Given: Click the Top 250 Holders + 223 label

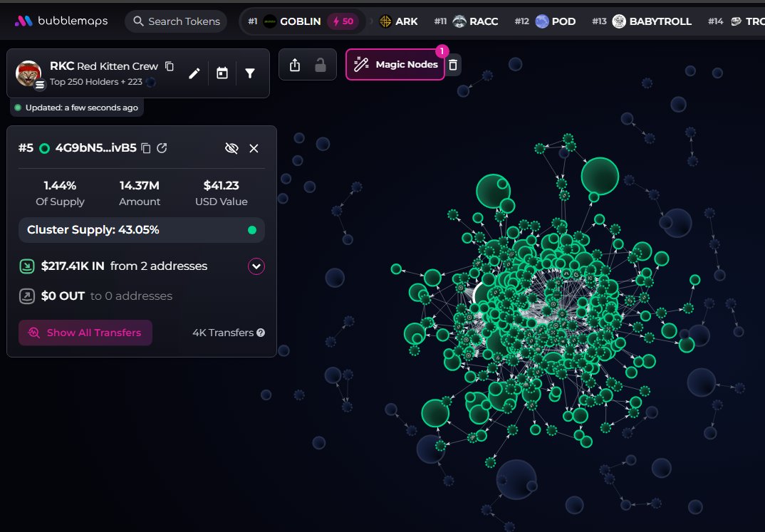Looking at the screenshot, I should coord(95,81).
